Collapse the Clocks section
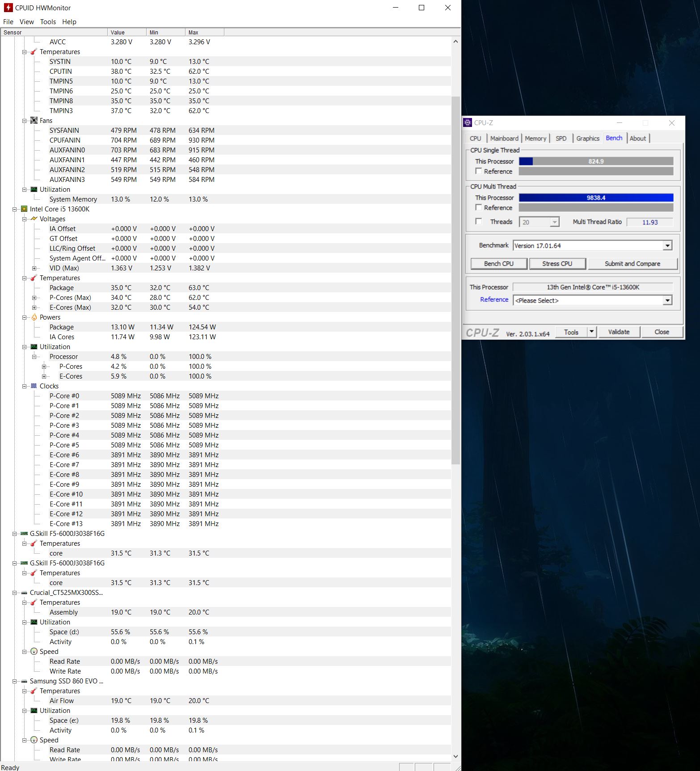Viewport: 700px width, 771px height. pos(25,386)
